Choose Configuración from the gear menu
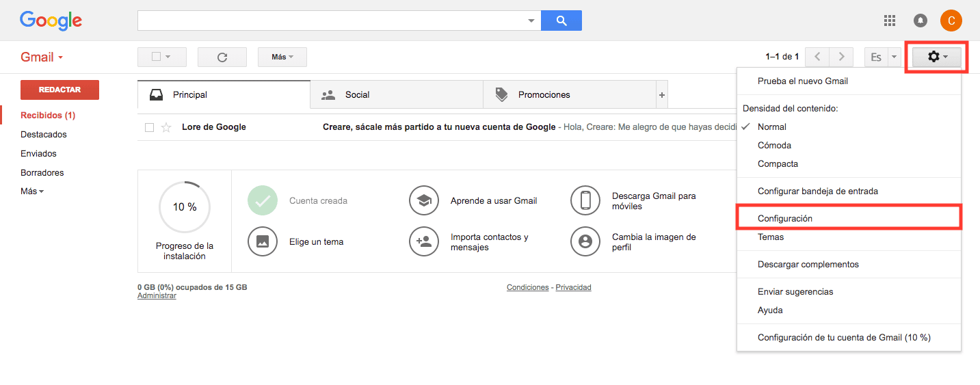 pos(784,218)
